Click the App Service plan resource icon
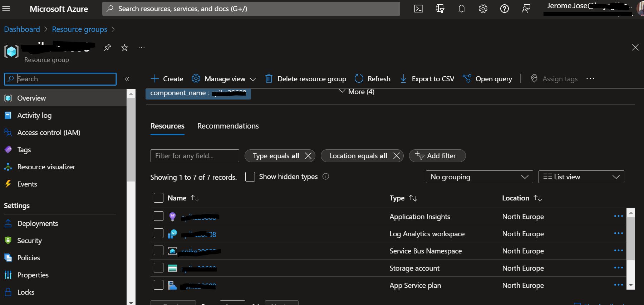Image resolution: width=644 pixels, height=305 pixels. coord(172,285)
